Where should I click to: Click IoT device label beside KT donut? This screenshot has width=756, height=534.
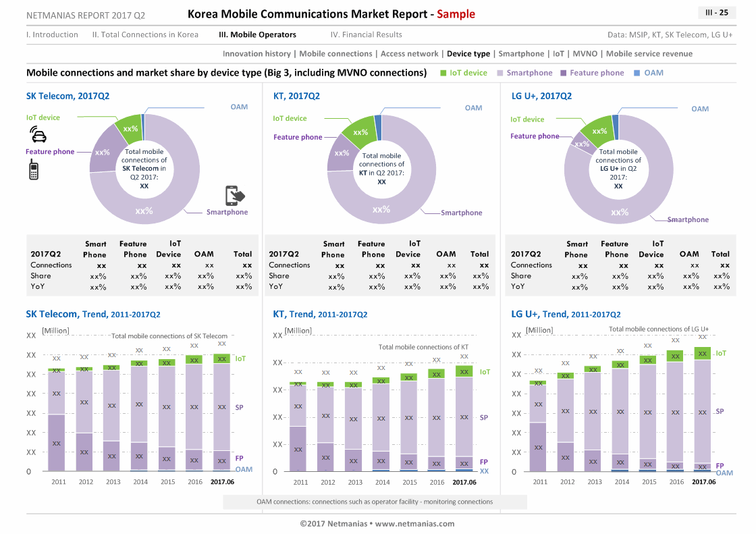(290, 118)
